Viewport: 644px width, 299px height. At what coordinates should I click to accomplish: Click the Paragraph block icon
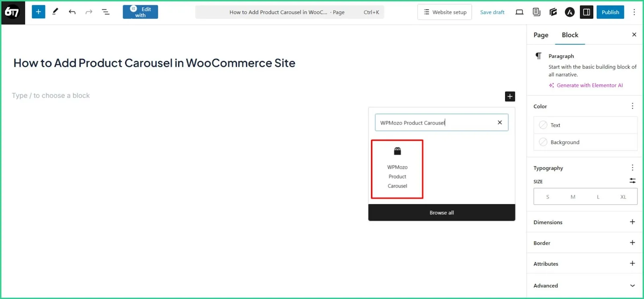click(x=539, y=56)
